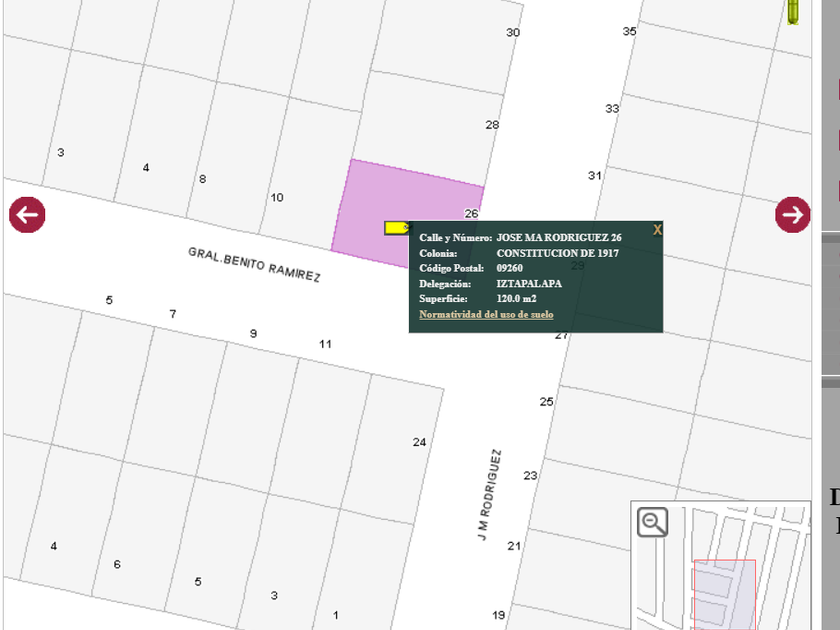840x630 pixels.
Task: Click the right arrow to pan map east
Action: (793, 215)
